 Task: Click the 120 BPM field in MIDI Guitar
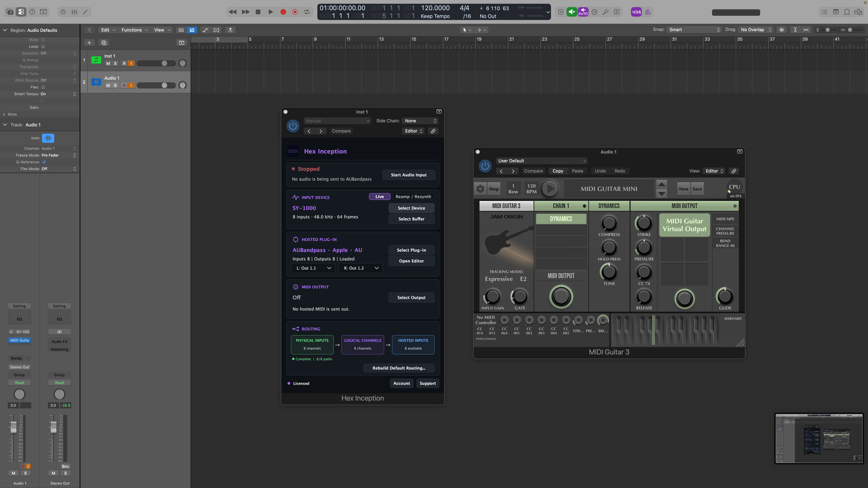(x=532, y=189)
